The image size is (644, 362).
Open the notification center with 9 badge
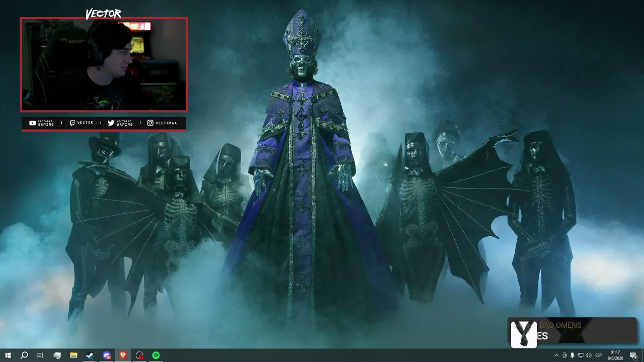(633, 355)
